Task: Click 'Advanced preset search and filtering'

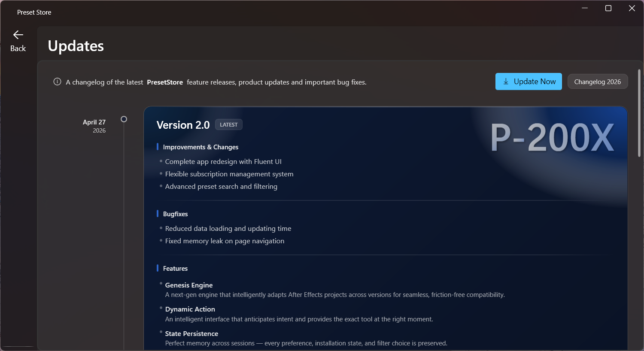Action: (221, 186)
